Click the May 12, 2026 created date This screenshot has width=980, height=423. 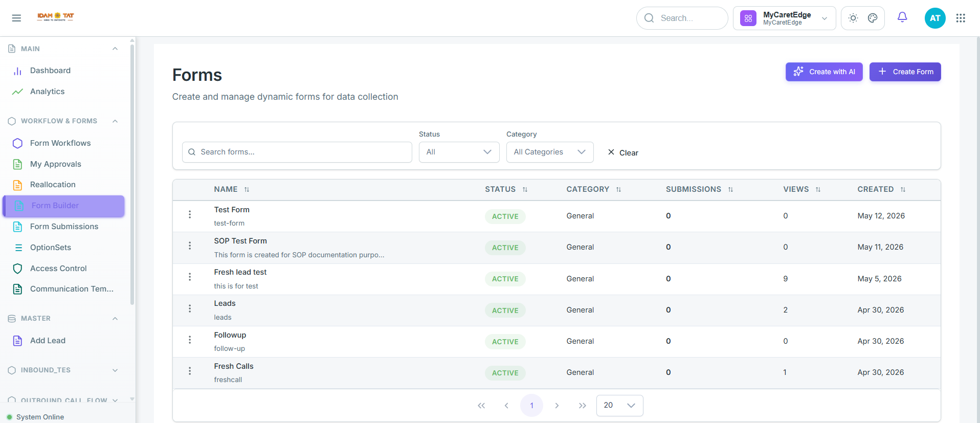point(881,216)
